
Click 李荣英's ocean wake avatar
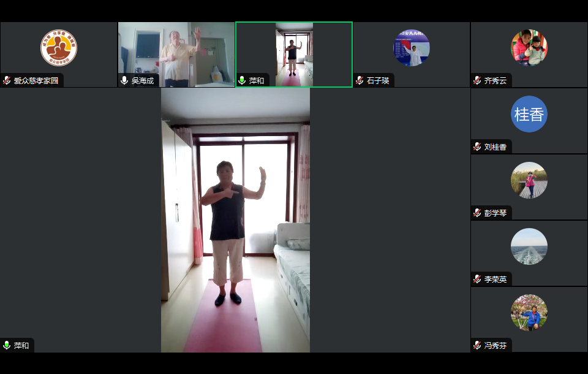pos(529,246)
